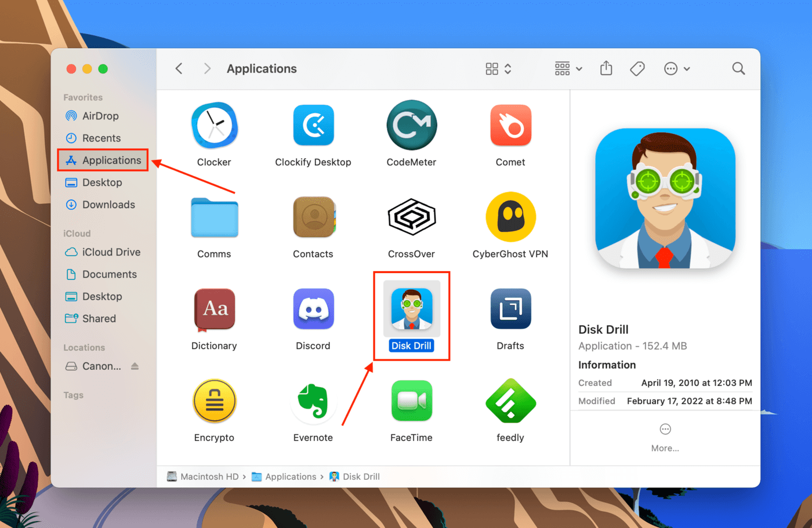Select the Drafts app icon
This screenshot has height=528, width=812.
click(510, 309)
